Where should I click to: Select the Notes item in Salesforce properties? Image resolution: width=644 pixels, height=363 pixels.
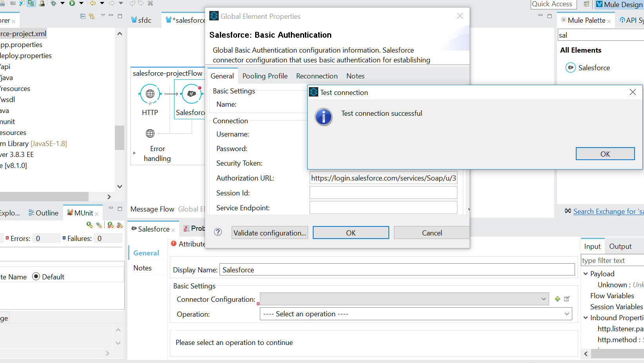click(x=142, y=268)
